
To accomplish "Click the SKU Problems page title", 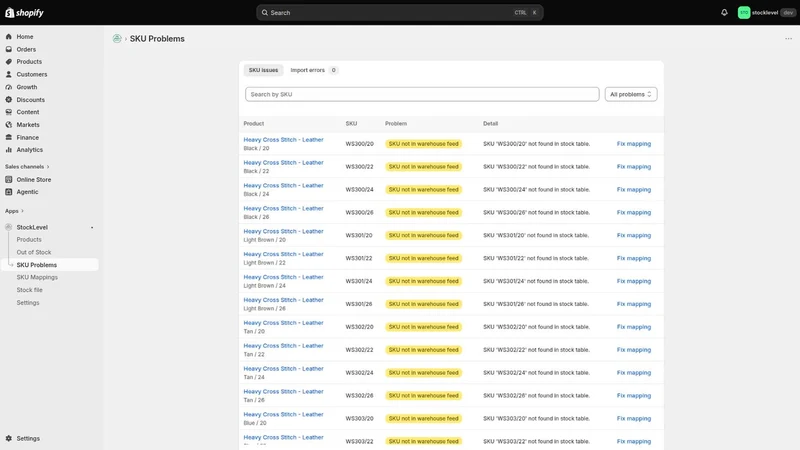I will [157, 39].
